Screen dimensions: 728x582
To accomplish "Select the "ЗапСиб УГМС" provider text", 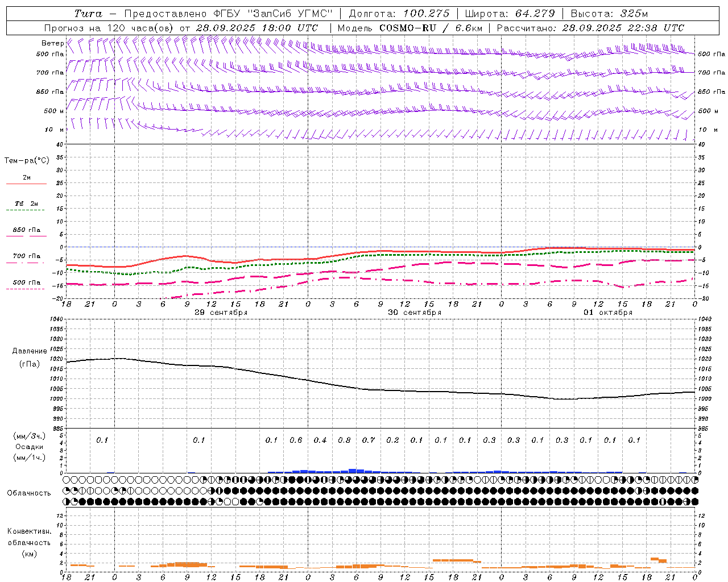I will 290,14.
